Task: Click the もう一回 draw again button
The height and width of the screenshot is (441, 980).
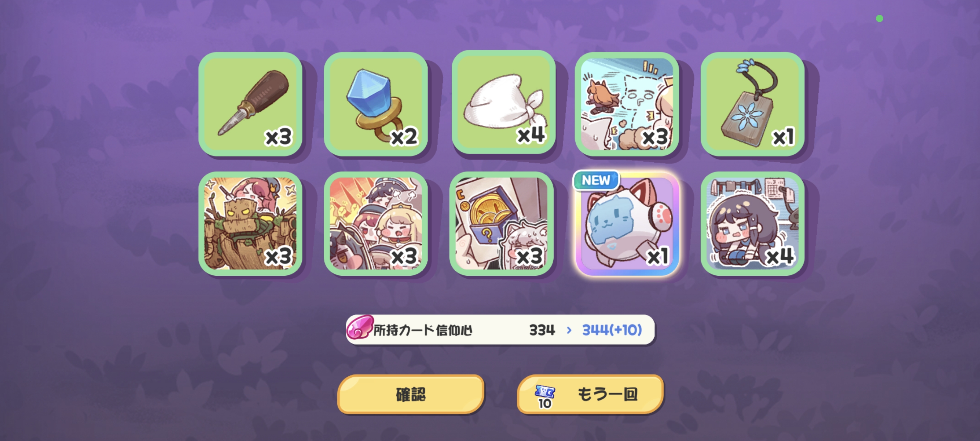Action: click(x=590, y=394)
